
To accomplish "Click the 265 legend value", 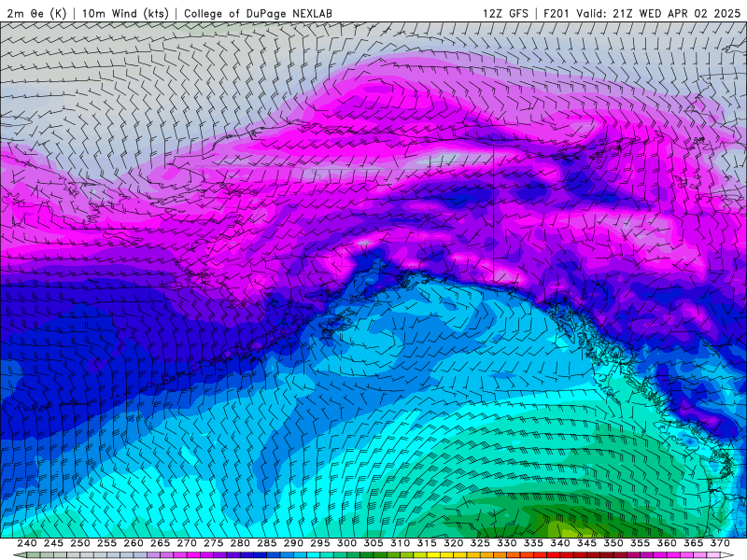I will [x=160, y=543].
